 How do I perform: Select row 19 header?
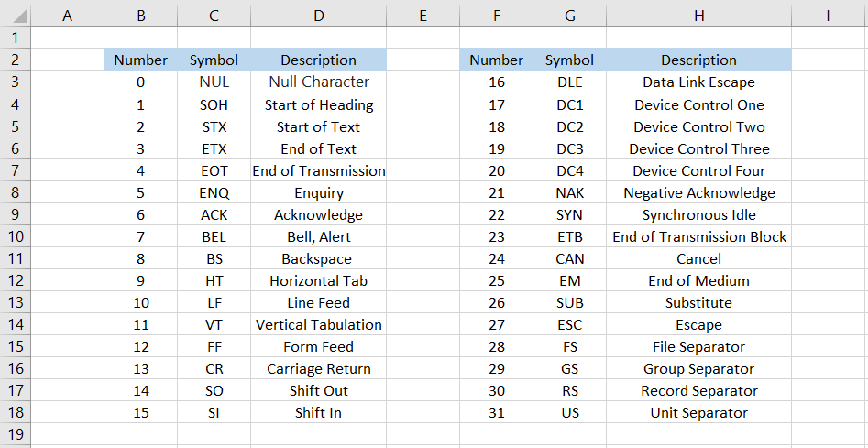(x=15, y=434)
